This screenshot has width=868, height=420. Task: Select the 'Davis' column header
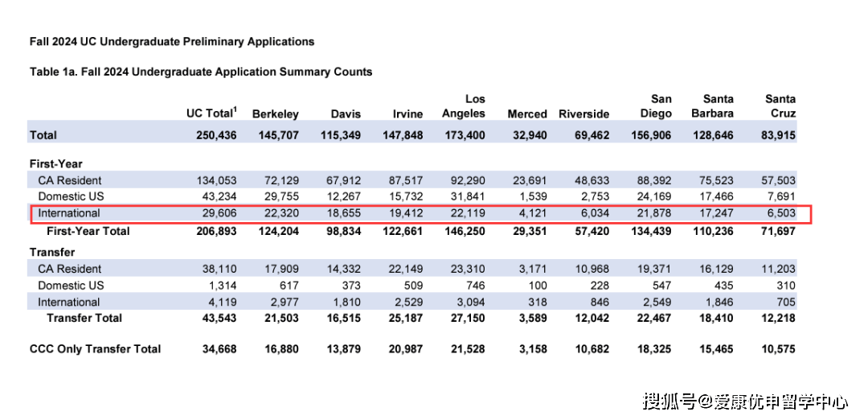click(x=346, y=114)
